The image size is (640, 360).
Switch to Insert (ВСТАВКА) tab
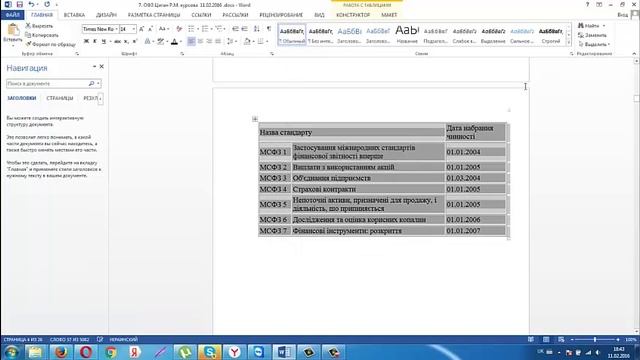74,15
